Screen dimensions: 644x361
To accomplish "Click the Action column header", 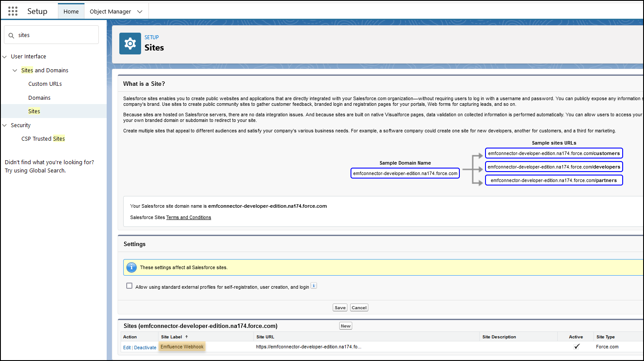I will 130,337.
